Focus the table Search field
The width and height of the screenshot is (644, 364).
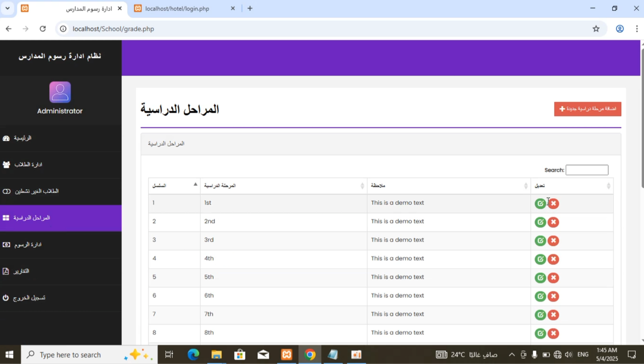tap(587, 170)
